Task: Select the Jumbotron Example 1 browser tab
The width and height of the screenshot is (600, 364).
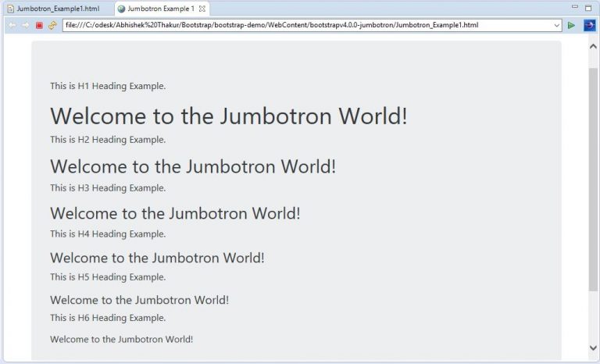Action: pos(161,9)
